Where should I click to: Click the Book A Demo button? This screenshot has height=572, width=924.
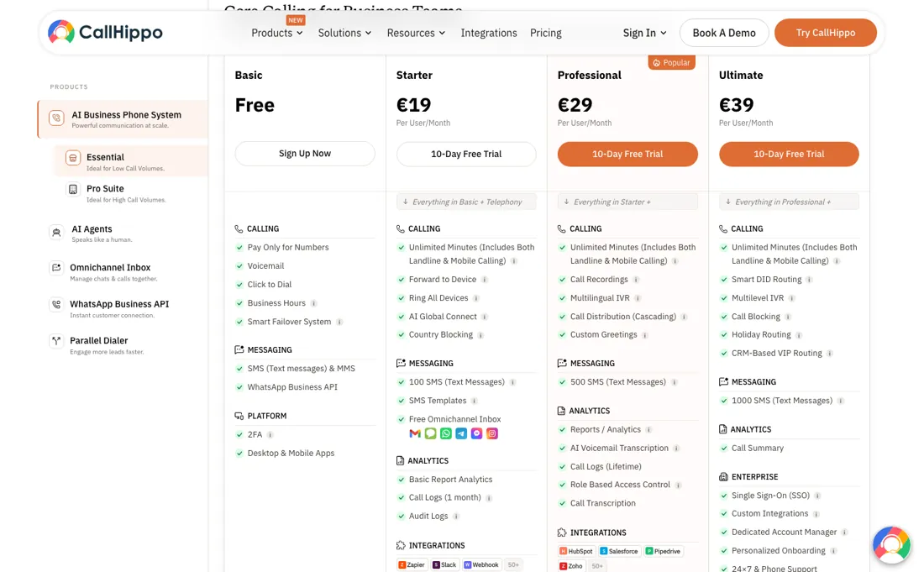point(723,33)
